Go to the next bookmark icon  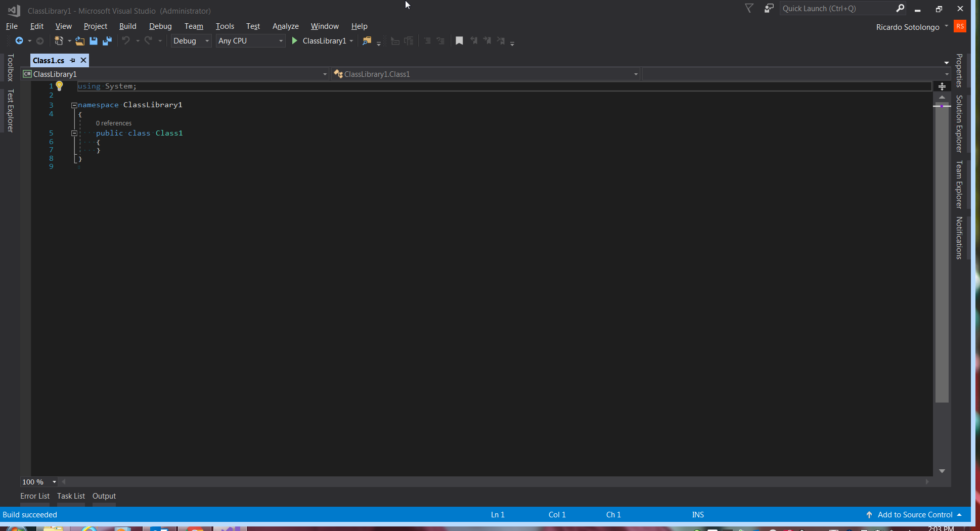click(487, 40)
